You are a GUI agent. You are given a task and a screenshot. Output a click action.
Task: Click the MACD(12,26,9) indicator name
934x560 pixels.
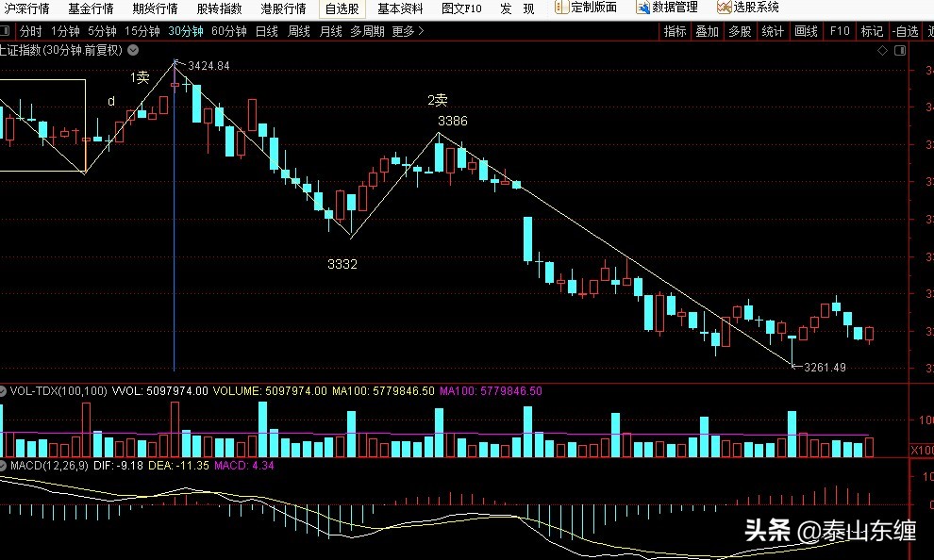click(49, 466)
